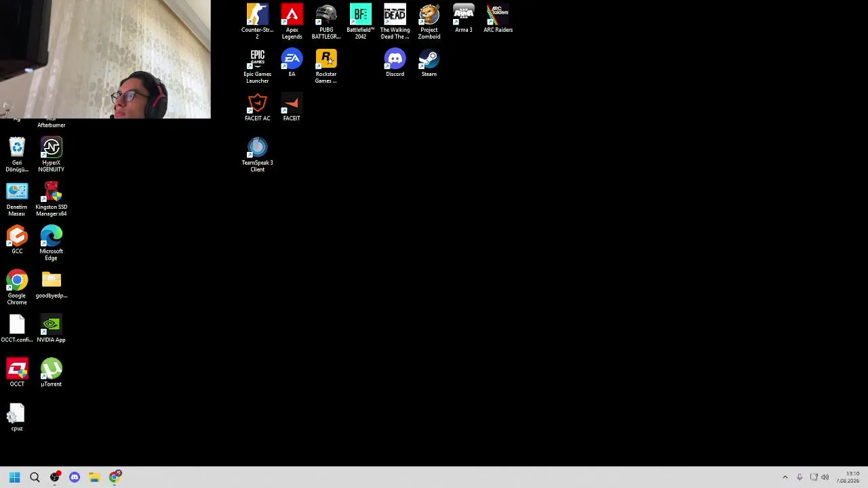Select the ARC Raiders shortcut
This screenshot has width=868, height=488.
tap(498, 18)
